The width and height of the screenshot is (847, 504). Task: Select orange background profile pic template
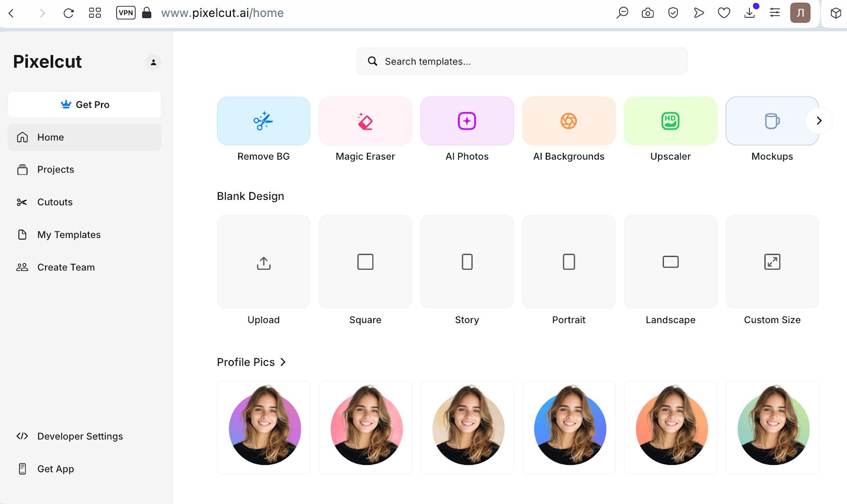(670, 427)
